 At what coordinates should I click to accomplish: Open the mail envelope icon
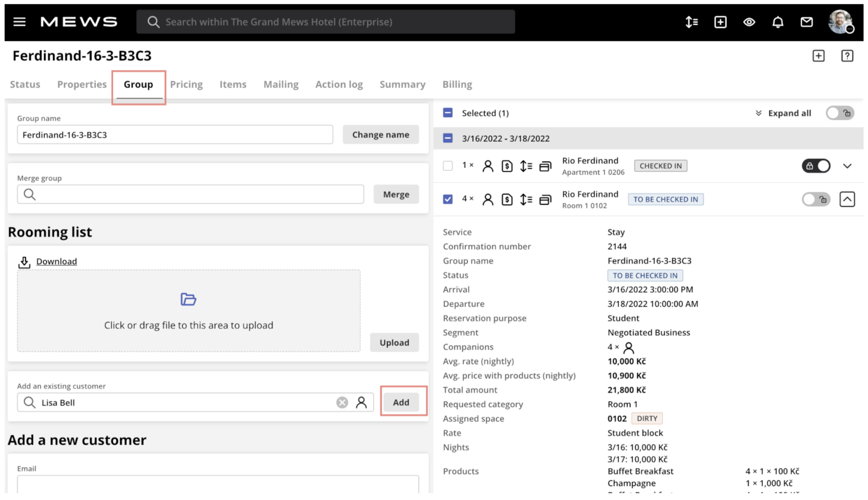tap(806, 22)
